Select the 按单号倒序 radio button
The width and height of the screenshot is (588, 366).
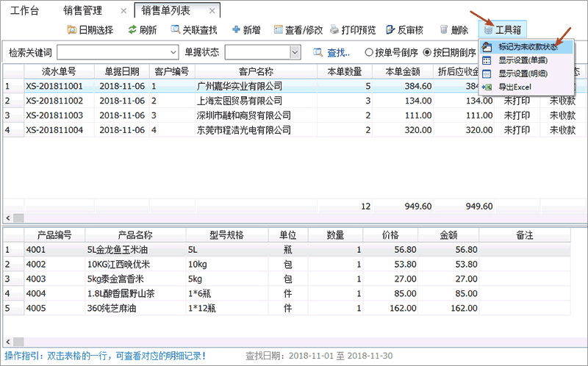click(369, 53)
